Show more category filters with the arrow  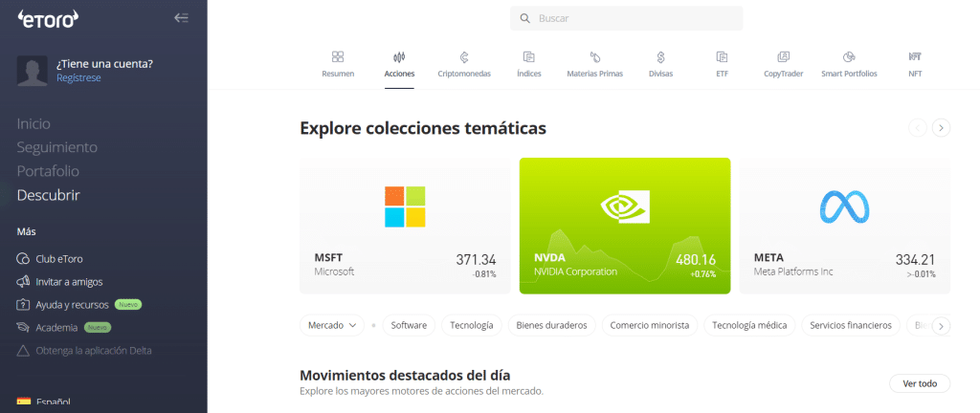pyautogui.click(x=942, y=326)
